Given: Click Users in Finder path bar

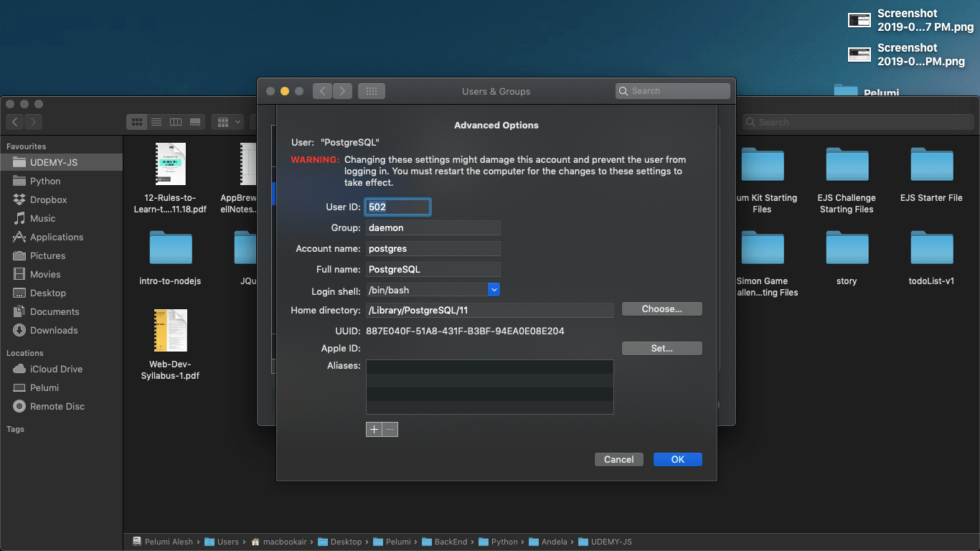Looking at the screenshot, I should click(x=222, y=542).
